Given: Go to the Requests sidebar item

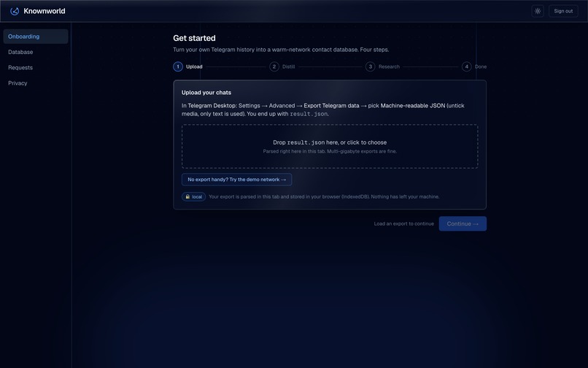Looking at the screenshot, I should tap(36, 68).
